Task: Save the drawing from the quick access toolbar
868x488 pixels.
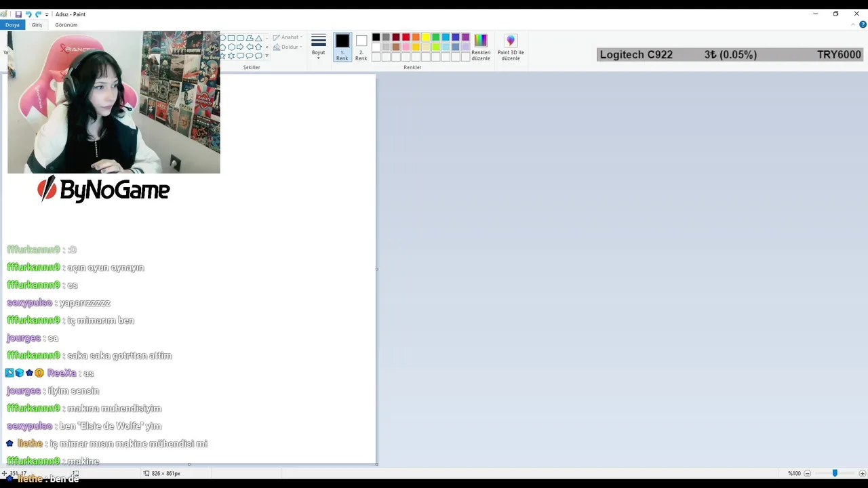Action: [x=18, y=14]
